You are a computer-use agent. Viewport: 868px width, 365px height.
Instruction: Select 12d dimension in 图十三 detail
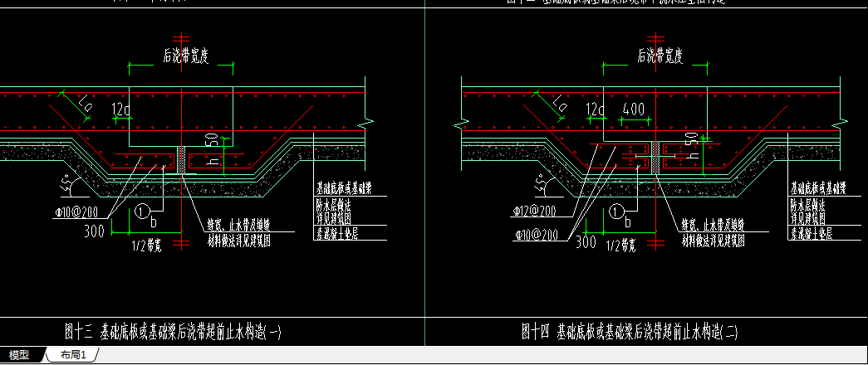(x=120, y=110)
